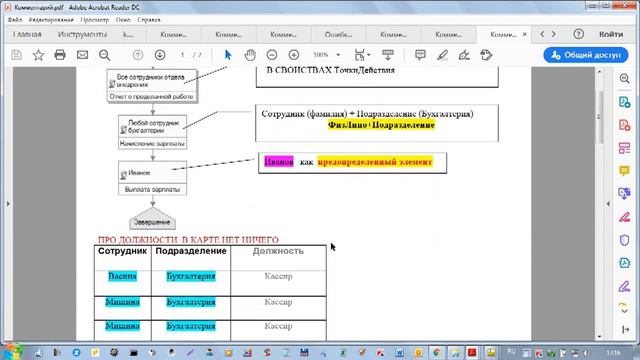Open Export PDF tool in right panel
The width and height of the screenshot is (640, 360).
pyautogui.click(x=624, y=102)
